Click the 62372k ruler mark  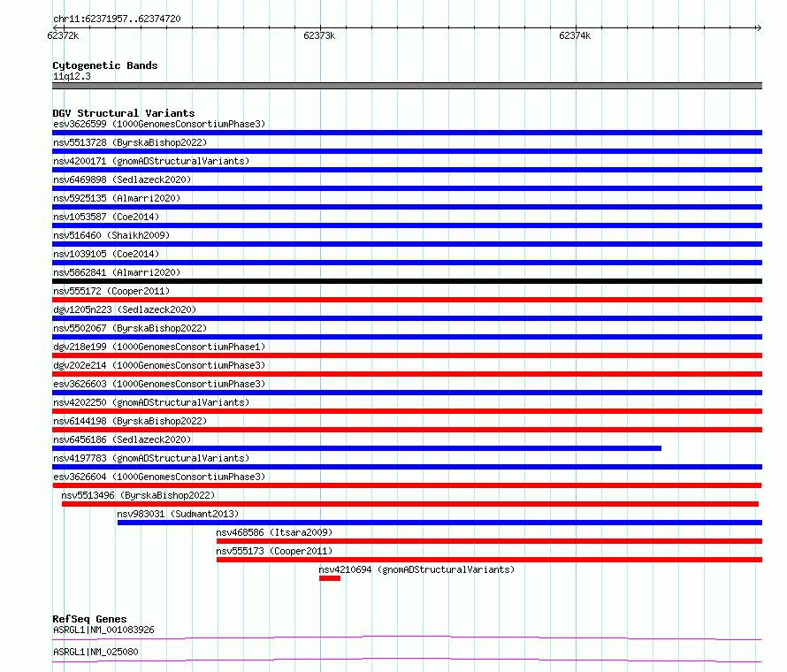tap(63, 35)
